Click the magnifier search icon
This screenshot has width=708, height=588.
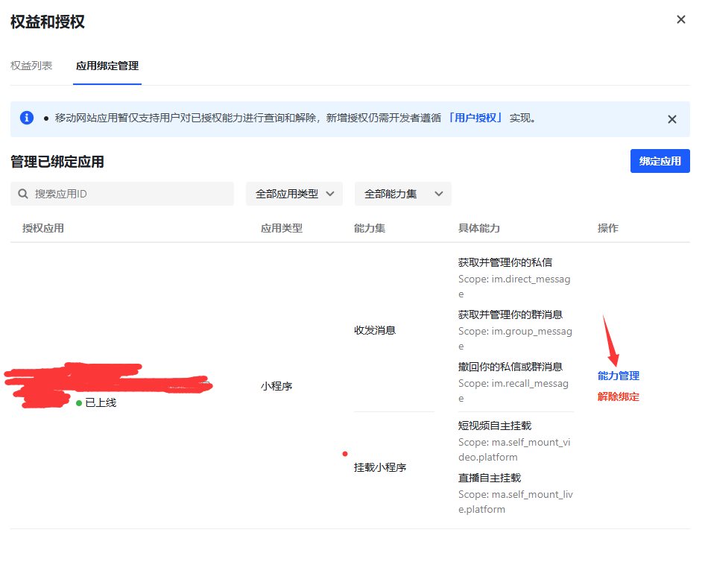point(24,194)
